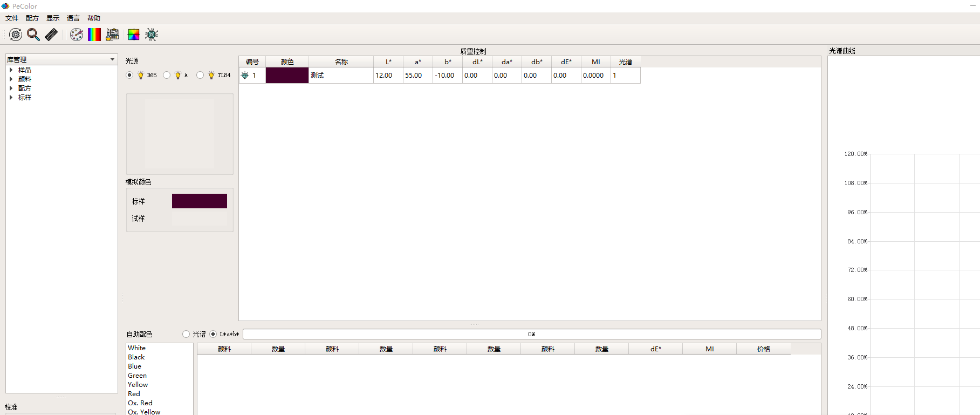Open the 库管理 dropdown

(112, 59)
